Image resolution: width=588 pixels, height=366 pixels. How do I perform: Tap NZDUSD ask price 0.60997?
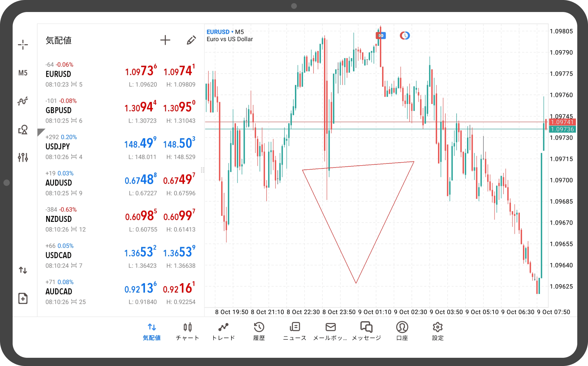pos(179,215)
